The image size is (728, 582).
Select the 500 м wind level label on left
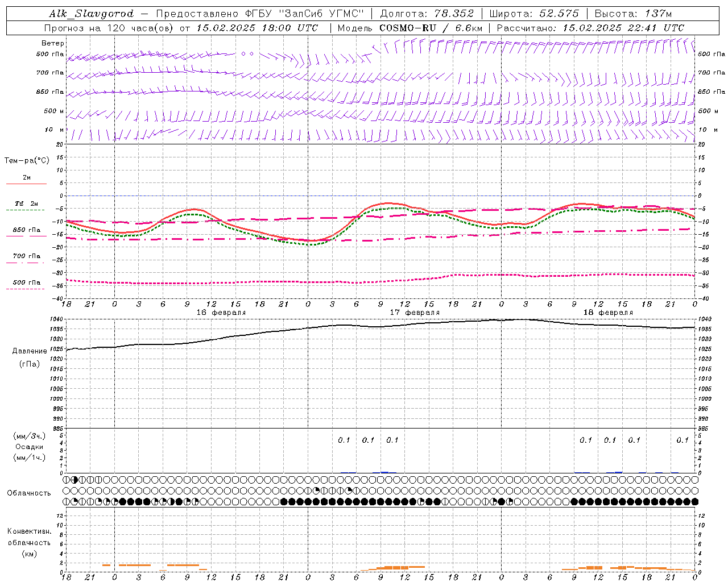(54, 111)
